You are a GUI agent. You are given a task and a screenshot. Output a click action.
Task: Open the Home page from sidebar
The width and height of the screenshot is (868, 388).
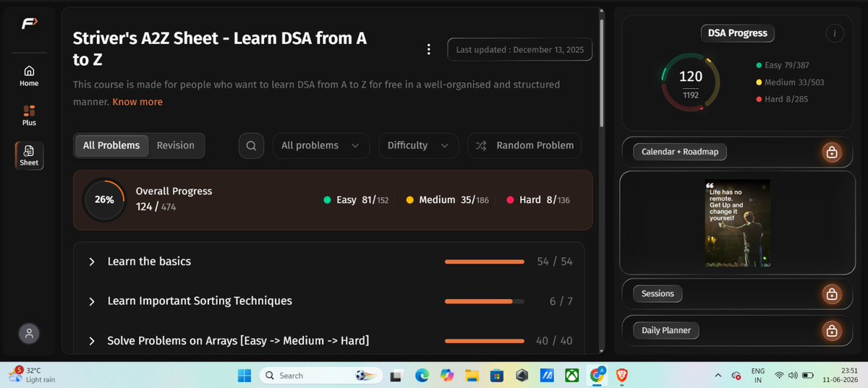pos(29,75)
